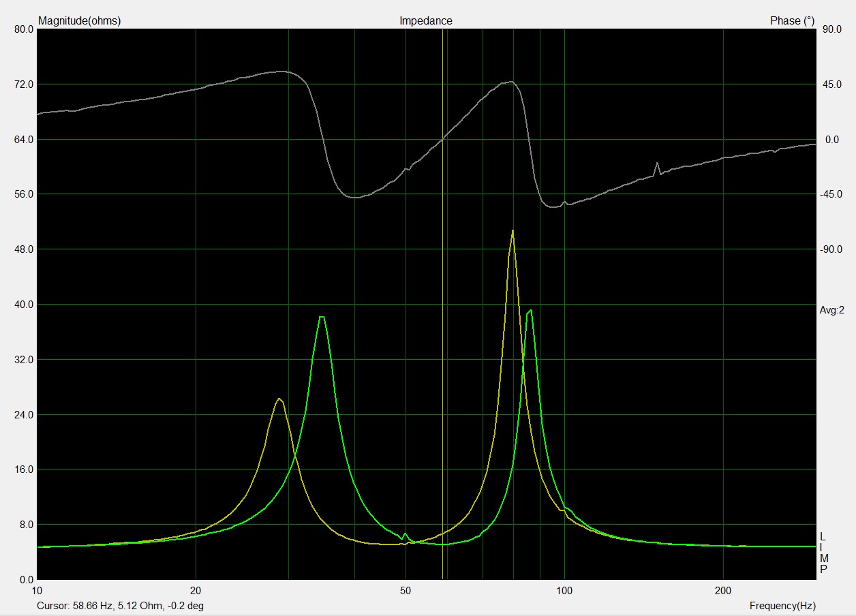Screen dimensions: 856x616
Task: Click the '100' frequency axis tick label
Action: coord(564,590)
